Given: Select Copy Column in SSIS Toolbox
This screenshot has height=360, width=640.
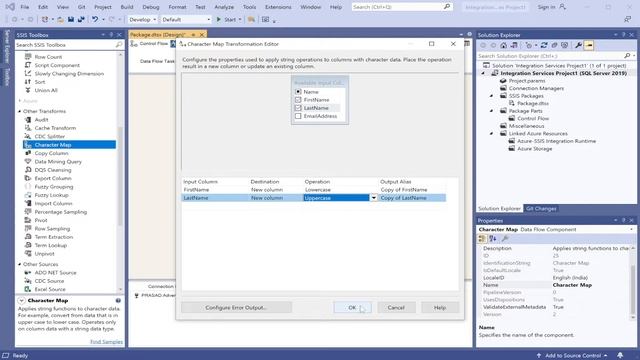Looking at the screenshot, I should pyautogui.click(x=51, y=153).
